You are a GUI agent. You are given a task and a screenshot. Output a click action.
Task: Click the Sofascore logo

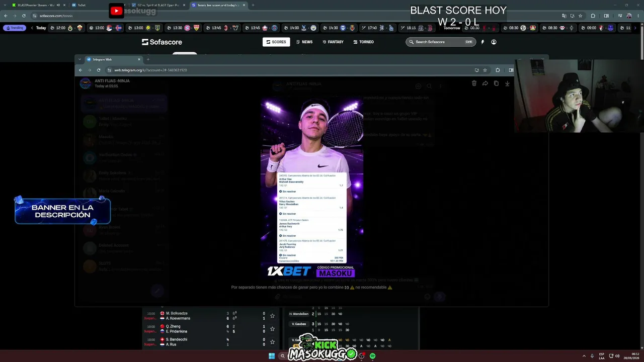point(162,42)
